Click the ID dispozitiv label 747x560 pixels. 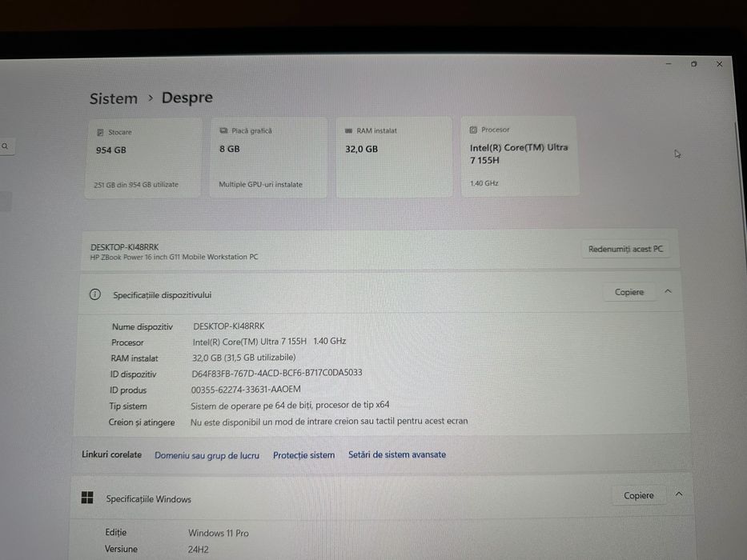pyautogui.click(x=133, y=374)
